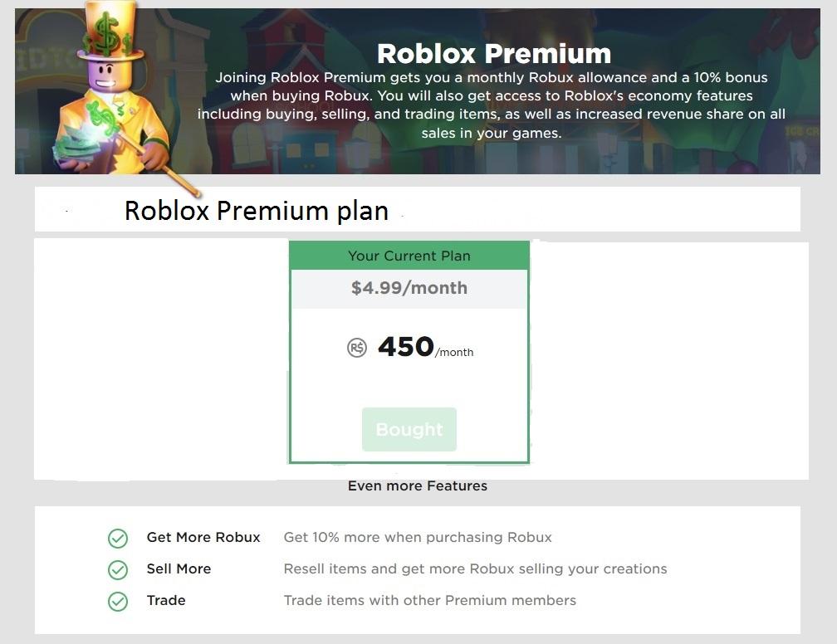The image size is (837, 644).
Task: Click the $4.99/month price label
Action: pos(409,288)
